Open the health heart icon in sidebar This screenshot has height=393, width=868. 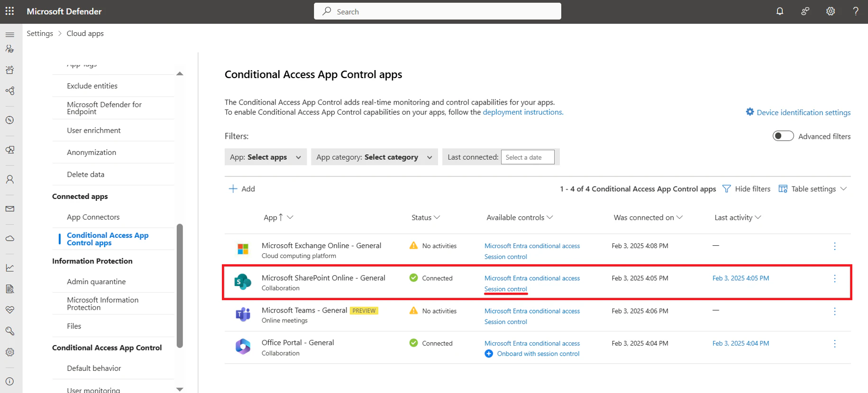pos(10,310)
